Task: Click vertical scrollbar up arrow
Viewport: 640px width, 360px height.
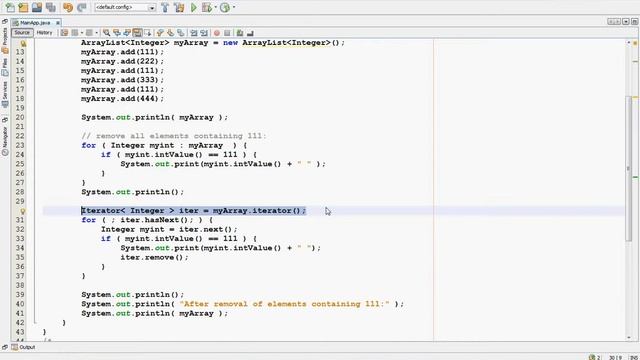Action: (x=629, y=42)
